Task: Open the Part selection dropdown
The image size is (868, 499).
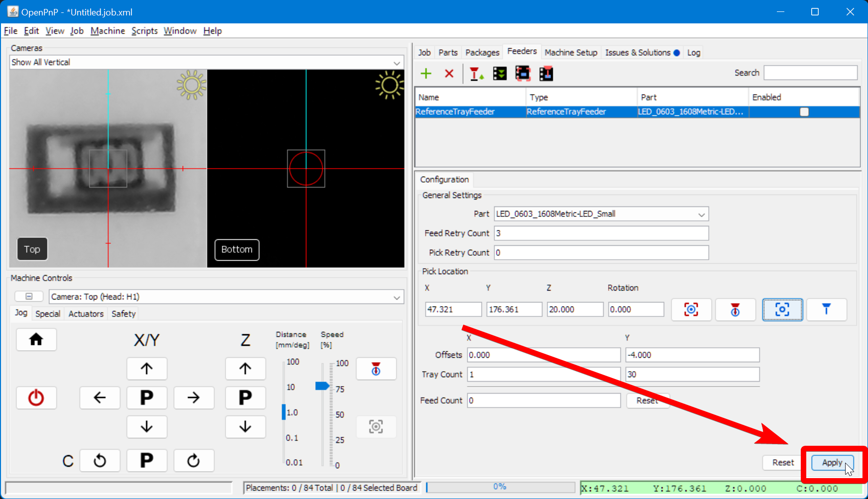Action: 701,214
